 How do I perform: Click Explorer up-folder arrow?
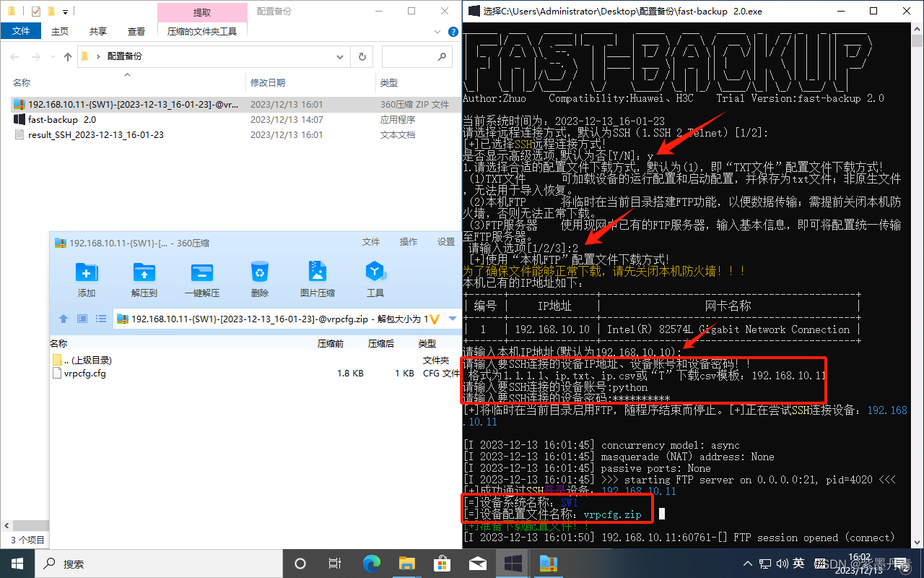pos(68,56)
